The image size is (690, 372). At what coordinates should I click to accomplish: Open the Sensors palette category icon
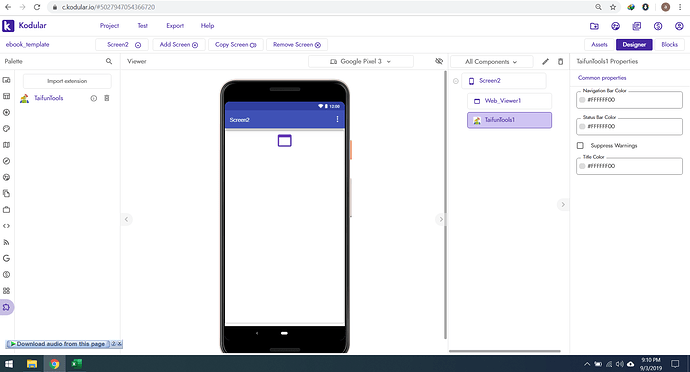point(7,161)
